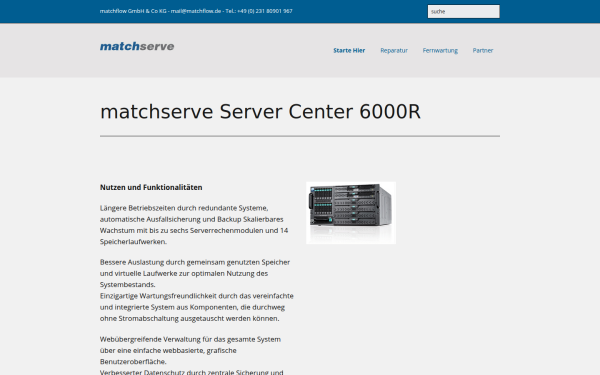Focus the suche search field
The image size is (600, 375).
point(463,11)
